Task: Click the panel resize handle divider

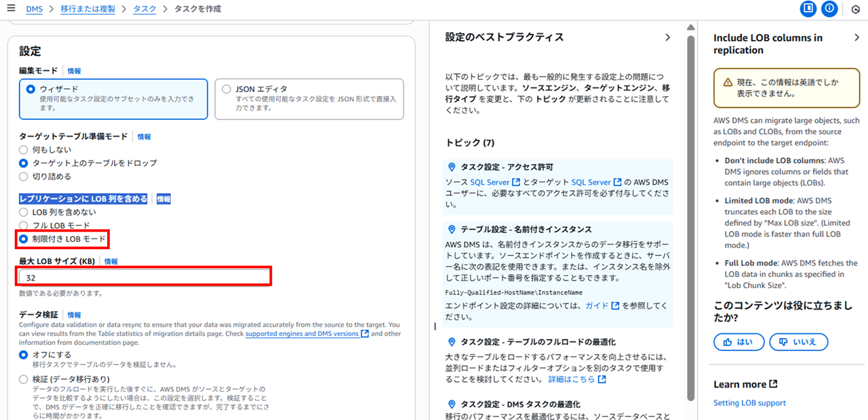Action: [435, 327]
